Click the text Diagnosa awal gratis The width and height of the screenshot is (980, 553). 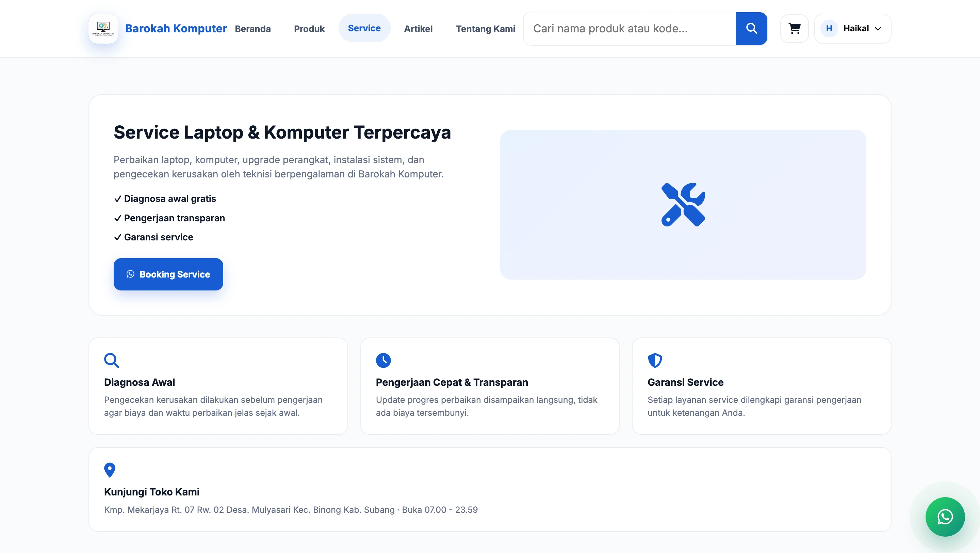(170, 199)
